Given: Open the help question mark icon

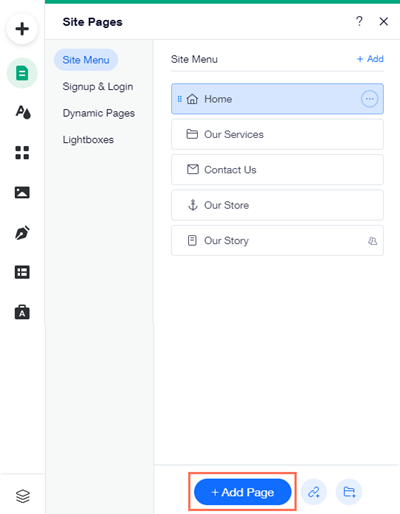Looking at the screenshot, I should pyautogui.click(x=359, y=21).
